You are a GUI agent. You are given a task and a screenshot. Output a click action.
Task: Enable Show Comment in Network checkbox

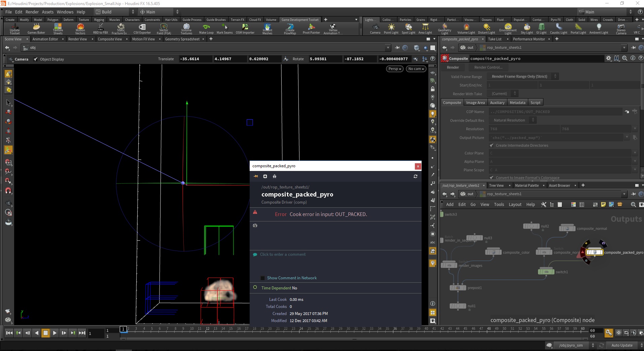coord(263,278)
